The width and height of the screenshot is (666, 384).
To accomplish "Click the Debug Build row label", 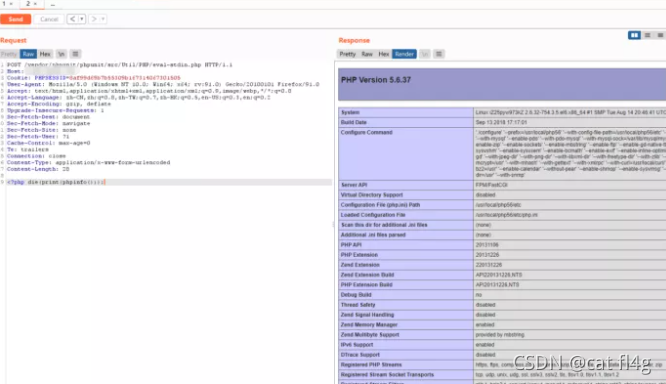I will pyautogui.click(x=356, y=295).
